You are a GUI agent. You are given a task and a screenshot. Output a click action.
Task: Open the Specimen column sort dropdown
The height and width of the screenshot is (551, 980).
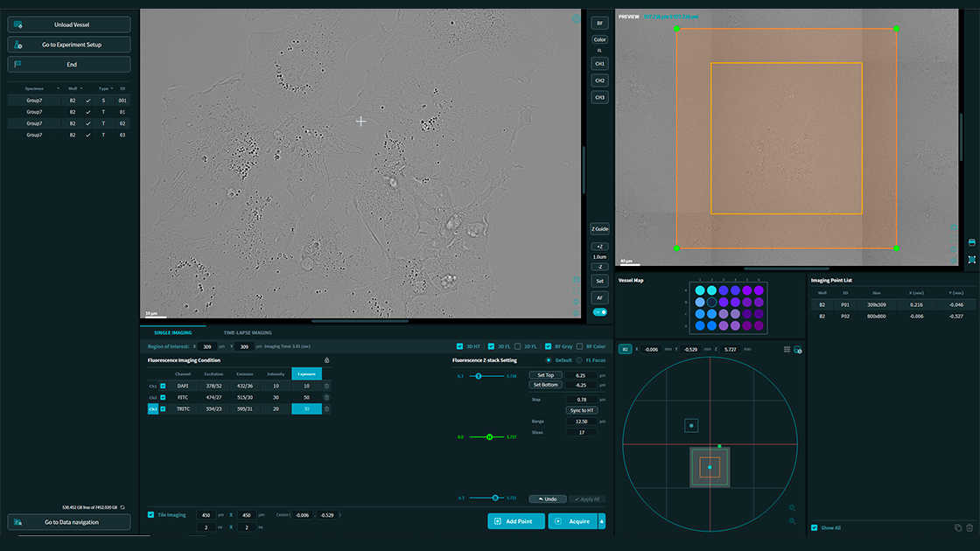[x=59, y=88]
